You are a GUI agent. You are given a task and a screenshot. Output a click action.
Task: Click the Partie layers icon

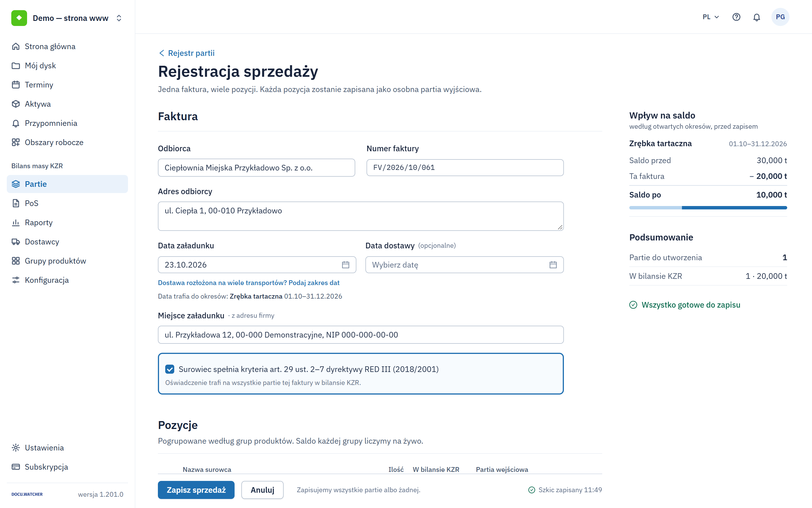click(16, 184)
